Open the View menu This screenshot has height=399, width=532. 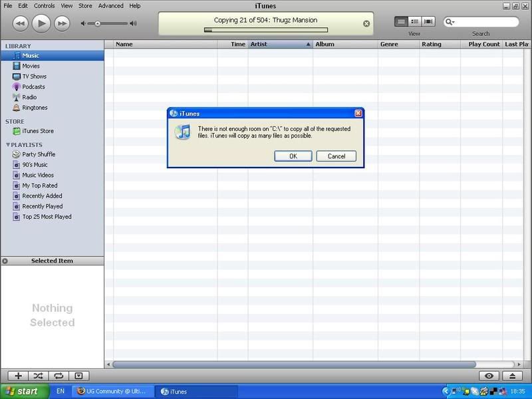pos(66,6)
